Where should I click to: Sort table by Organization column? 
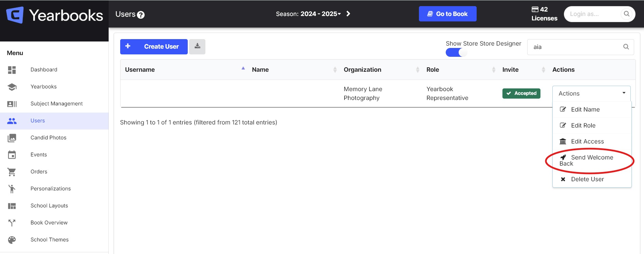tap(381, 70)
